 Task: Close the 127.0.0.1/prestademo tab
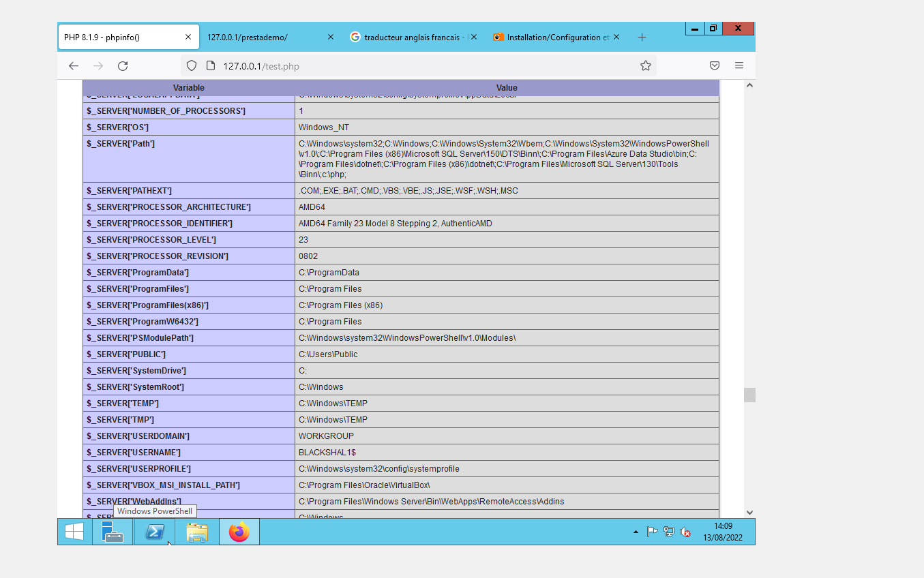[331, 37]
